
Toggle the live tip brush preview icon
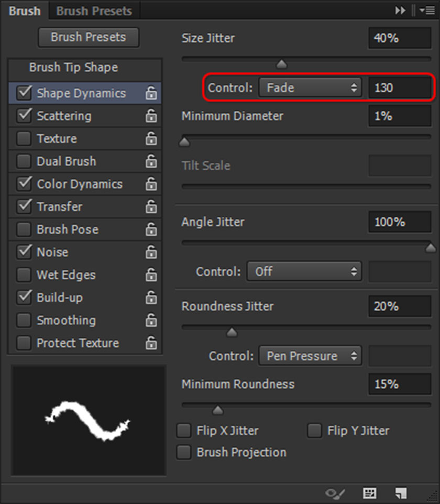coord(335,493)
